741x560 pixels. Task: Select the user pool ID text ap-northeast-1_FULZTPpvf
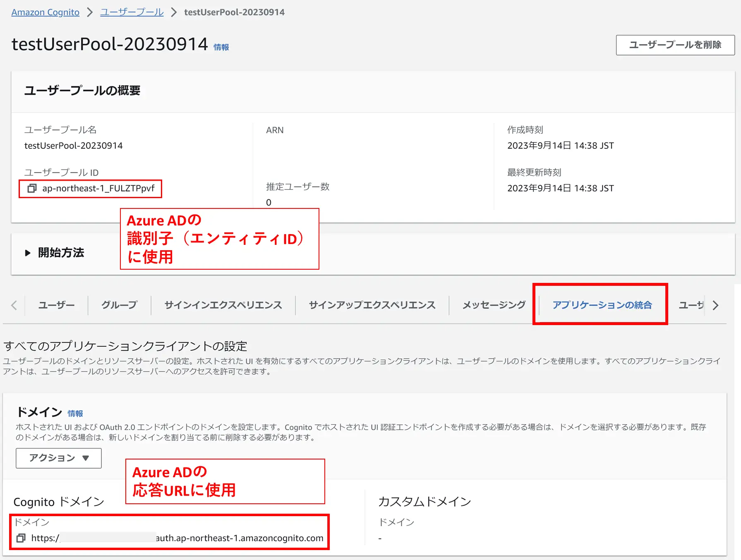point(98,189)
